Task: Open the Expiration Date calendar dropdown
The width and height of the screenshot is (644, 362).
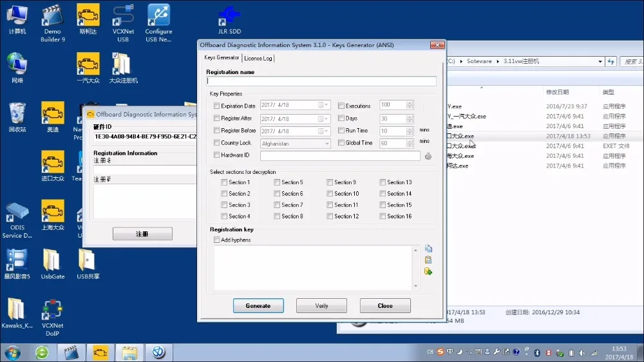Action: point(327,105)
